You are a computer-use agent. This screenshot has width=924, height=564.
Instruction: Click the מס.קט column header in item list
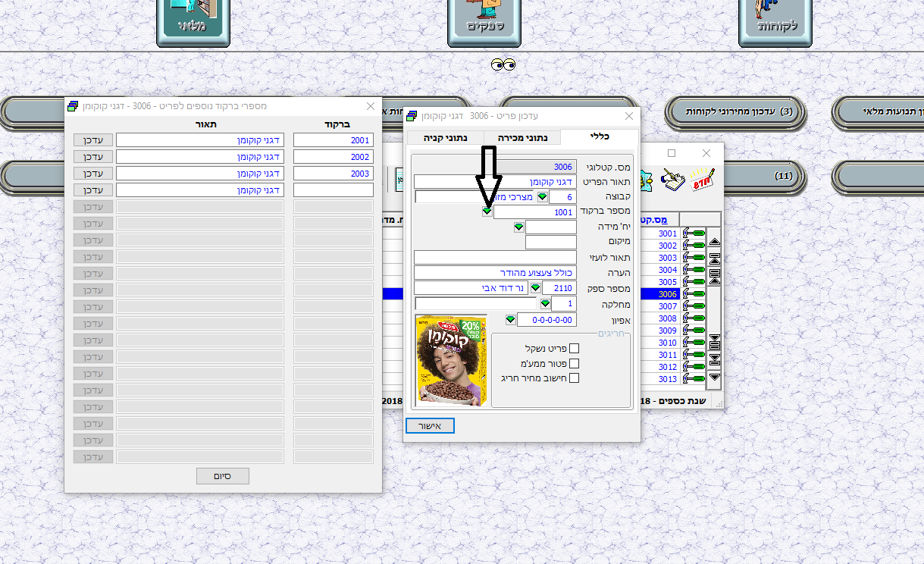(660, 220)
